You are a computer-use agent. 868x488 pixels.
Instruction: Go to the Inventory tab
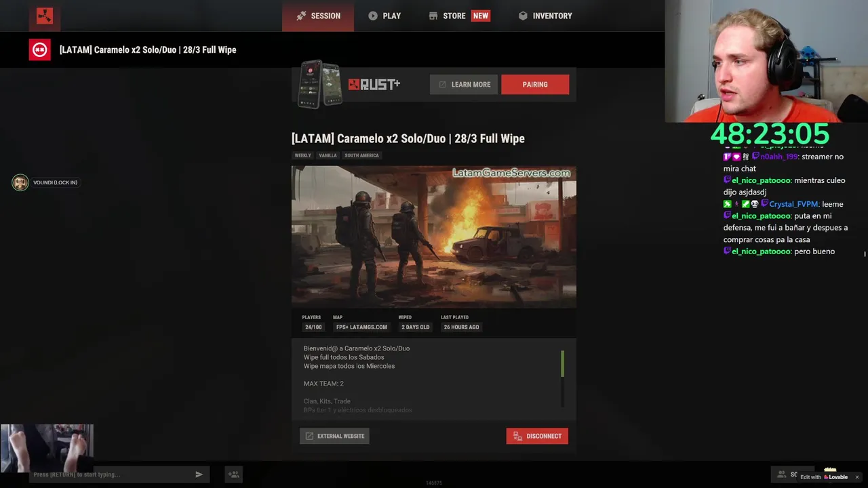(545, 16)
